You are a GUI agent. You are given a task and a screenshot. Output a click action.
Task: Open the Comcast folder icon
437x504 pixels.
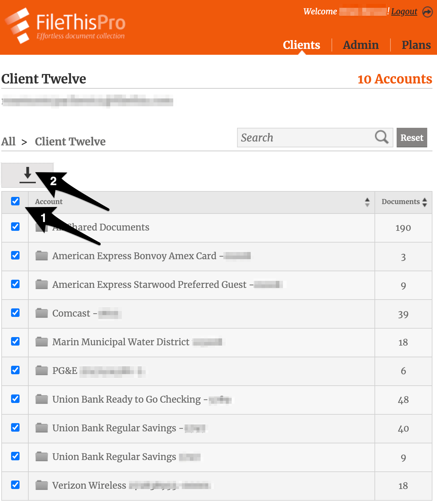coord(42,313)
